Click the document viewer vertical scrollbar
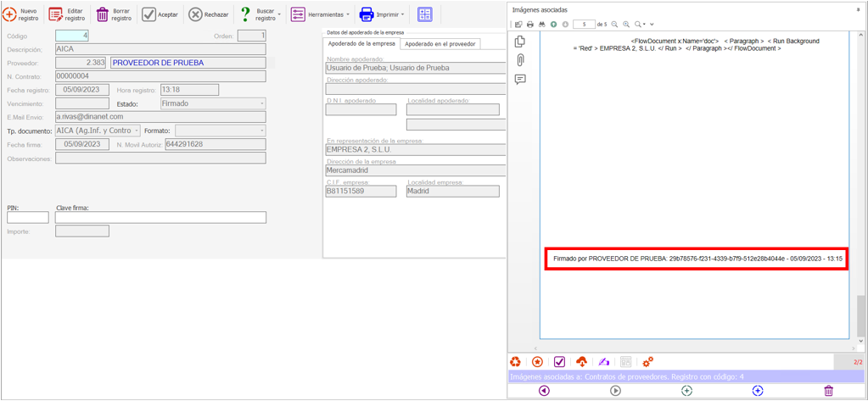Image resolution: width=868 pixels, height=401 pixels. [x=860, y=187]
